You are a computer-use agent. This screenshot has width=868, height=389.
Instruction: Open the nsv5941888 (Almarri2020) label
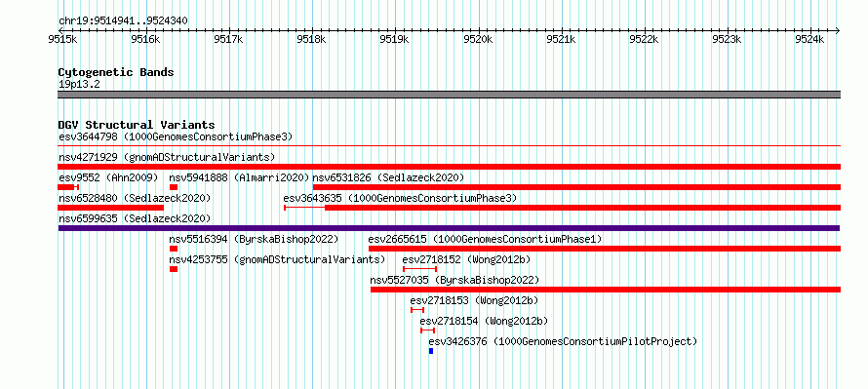pos(240,177)
